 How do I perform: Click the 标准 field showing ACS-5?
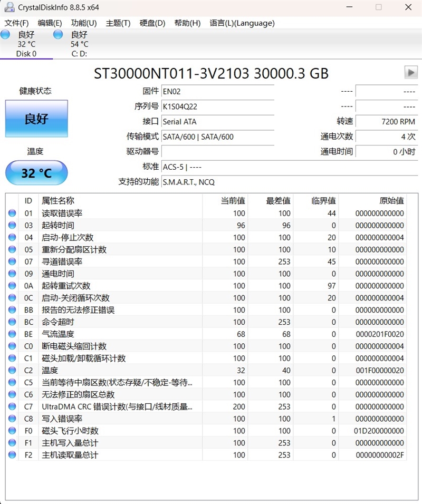coord(290,167)
